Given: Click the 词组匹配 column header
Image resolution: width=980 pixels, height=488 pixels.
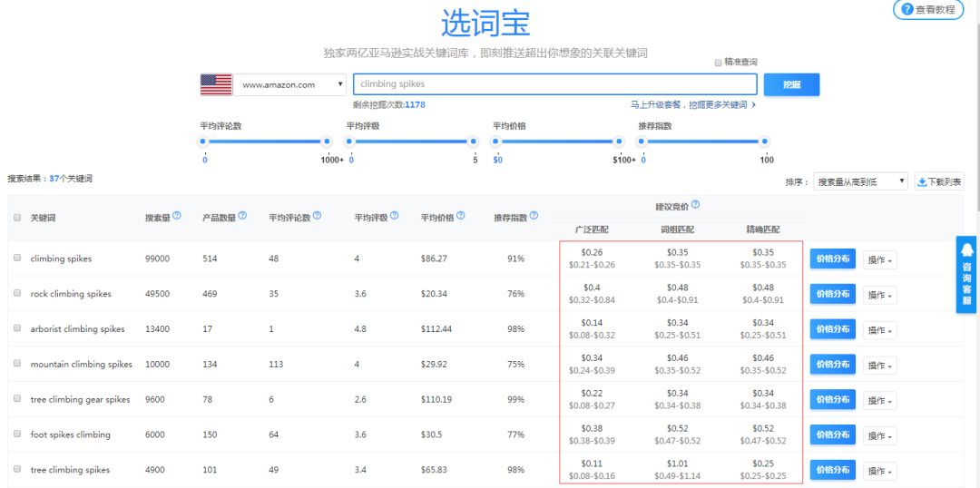Looking at the screenshot, I should click(677, 229).
